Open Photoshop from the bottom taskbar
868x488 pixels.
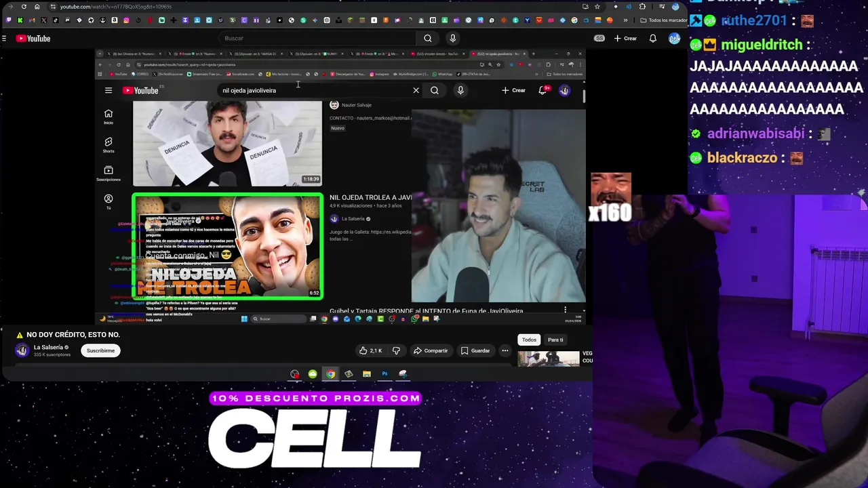(384, 374)
